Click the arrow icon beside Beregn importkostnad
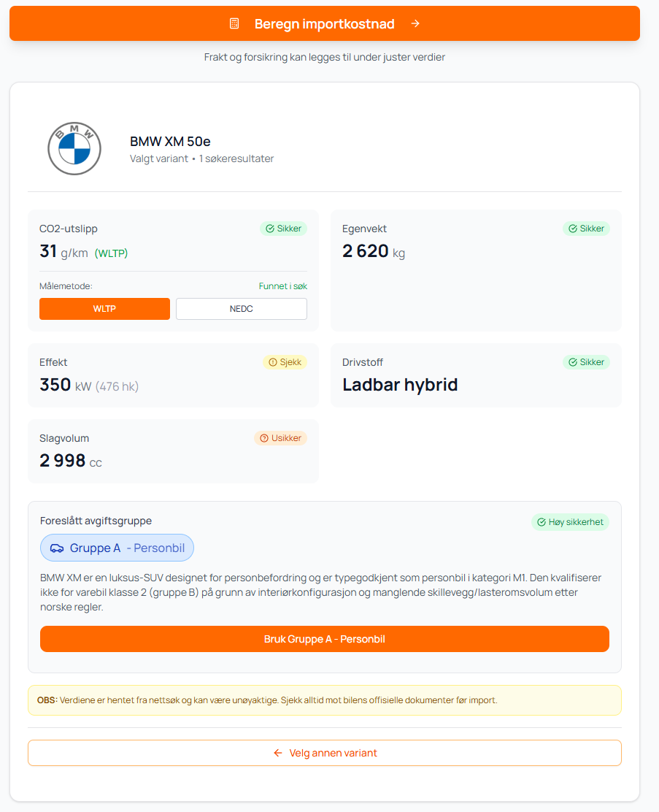This screenshot has width=659, height=812. coord(415,23)
